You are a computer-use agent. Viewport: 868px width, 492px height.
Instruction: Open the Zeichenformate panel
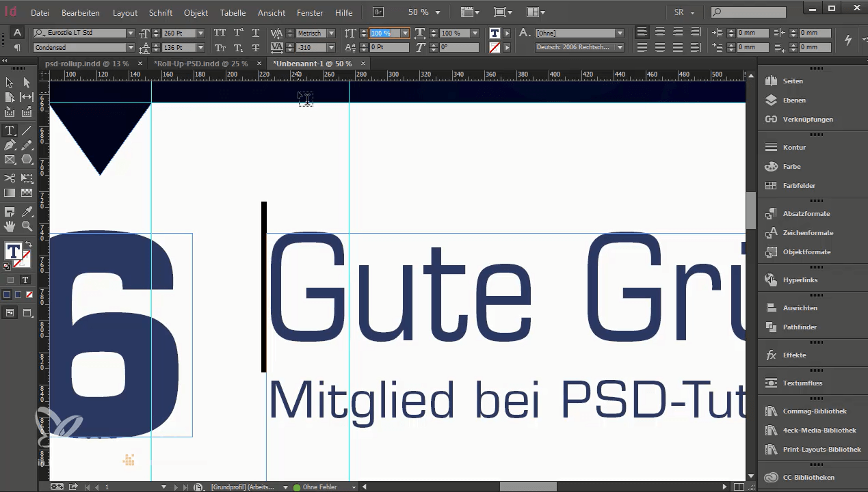(x=808, y=232)
